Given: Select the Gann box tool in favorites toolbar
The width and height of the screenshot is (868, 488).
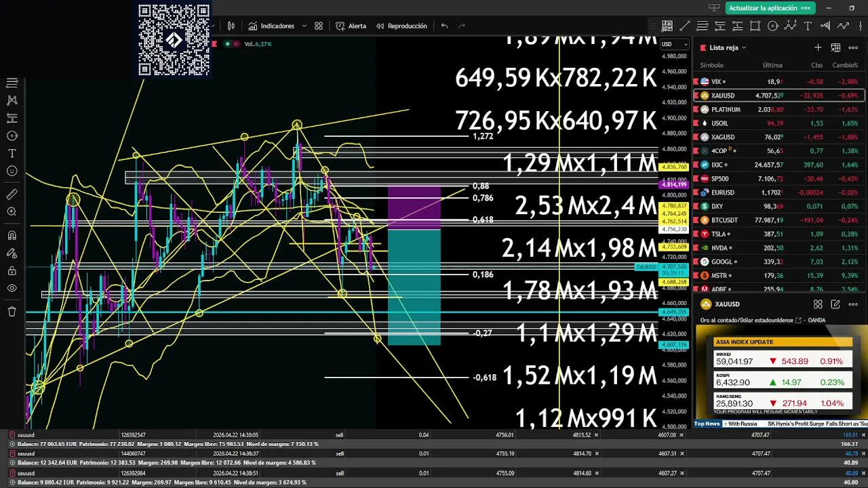Looking at the screenshot, I should (x=667, y=26).
